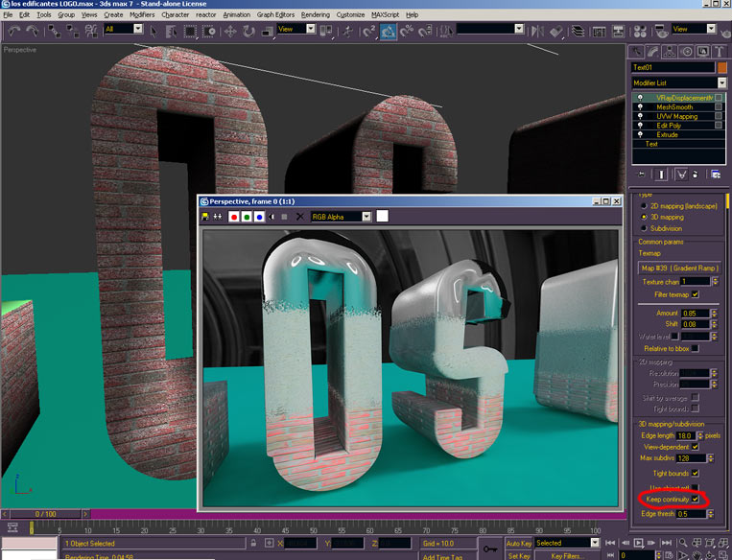Open Select by Name tool
732x560 pixels.
pos(171,32)
